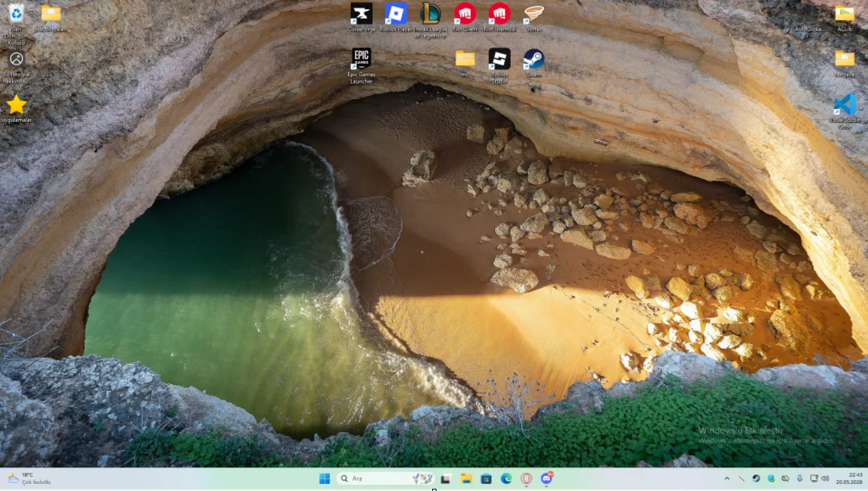Click the microphone tray icon
868x491 pixels.
click(x=800, y=478)
